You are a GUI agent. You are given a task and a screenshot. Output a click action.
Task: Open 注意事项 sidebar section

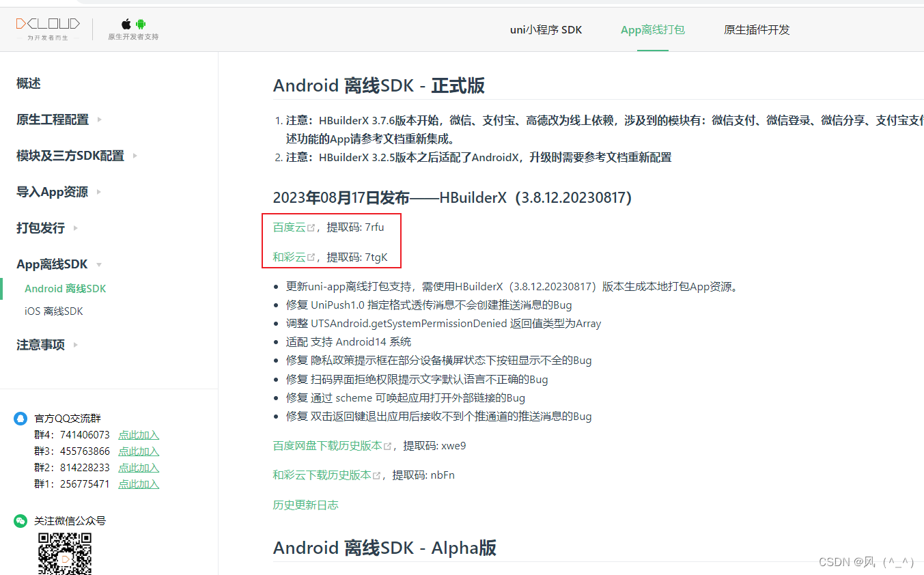click(x=40, y=345)
